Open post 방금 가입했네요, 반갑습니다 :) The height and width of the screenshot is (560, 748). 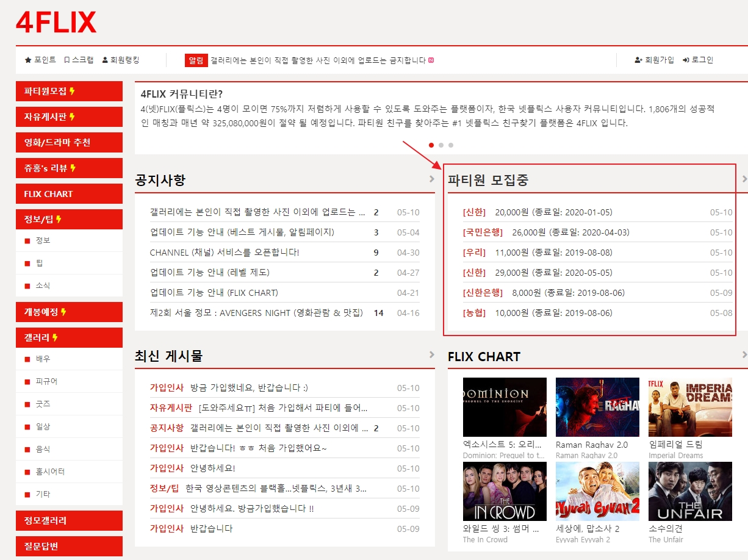point(249,388)
